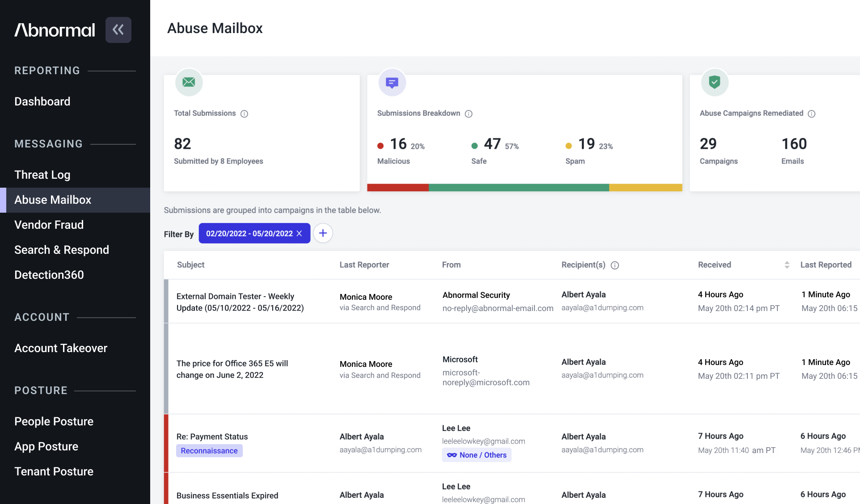Remove the 02/20/2022 - 05/20/2022 date filter
This screenshot has width=860, height=504.
[299, 234]
